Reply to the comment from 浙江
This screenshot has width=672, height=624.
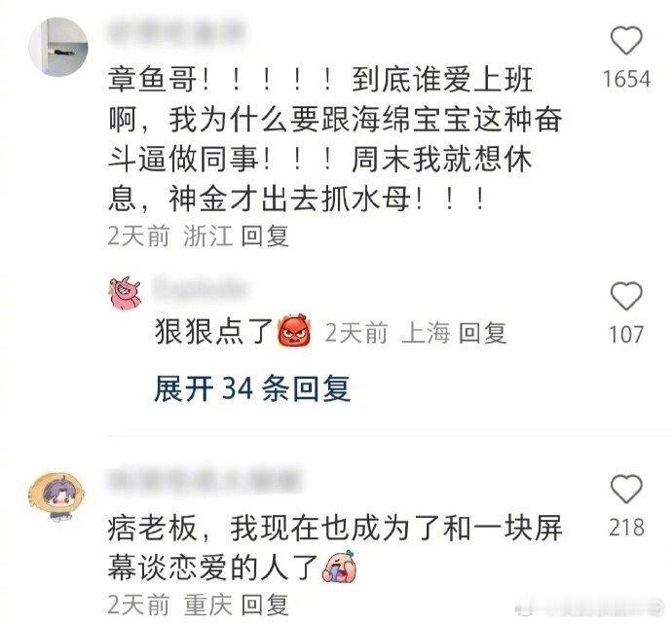click(265, 236)
